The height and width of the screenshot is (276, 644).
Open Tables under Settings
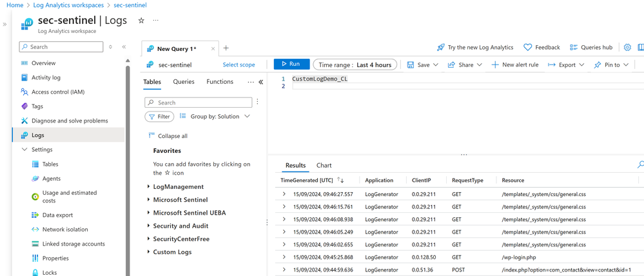click(50, 164)
